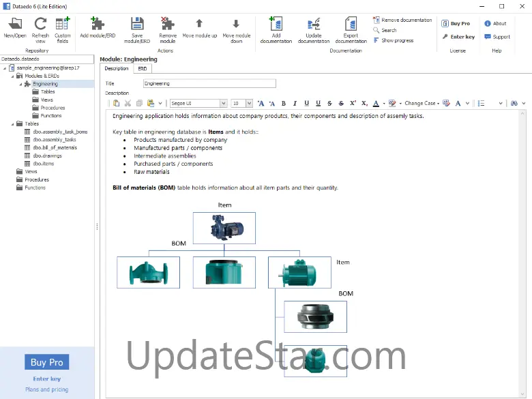
Task: Save the module/ERD
Action: pos(137,24)
